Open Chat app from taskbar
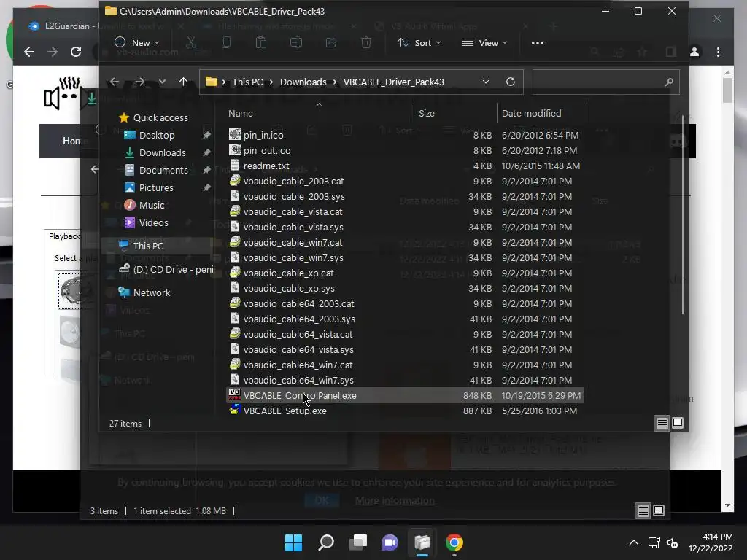Viewport: 747px width, 560px height. coord(390,542)
